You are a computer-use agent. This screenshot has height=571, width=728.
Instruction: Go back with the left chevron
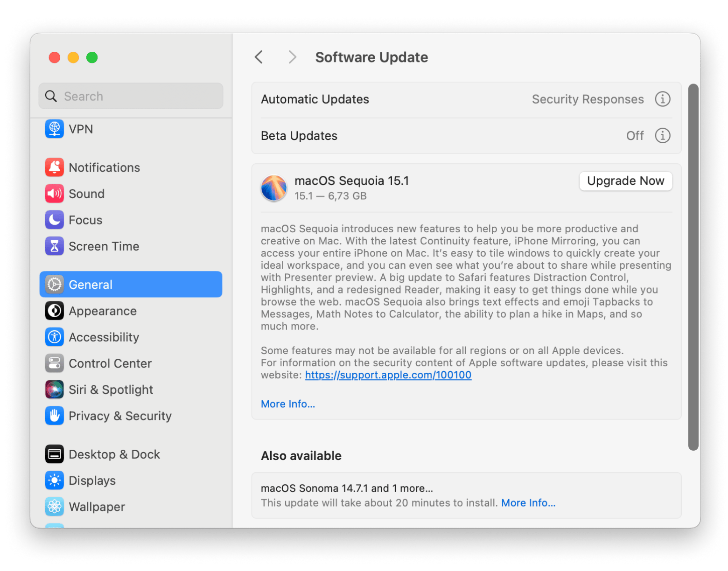click(259, 57)
